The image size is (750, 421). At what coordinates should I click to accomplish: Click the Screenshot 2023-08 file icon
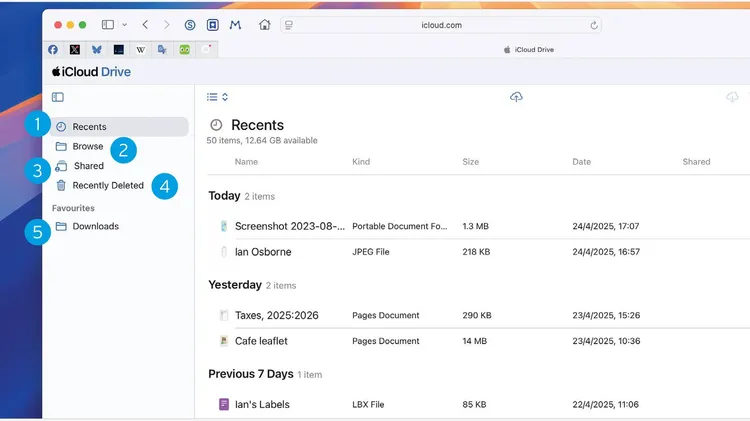[224, 226]
